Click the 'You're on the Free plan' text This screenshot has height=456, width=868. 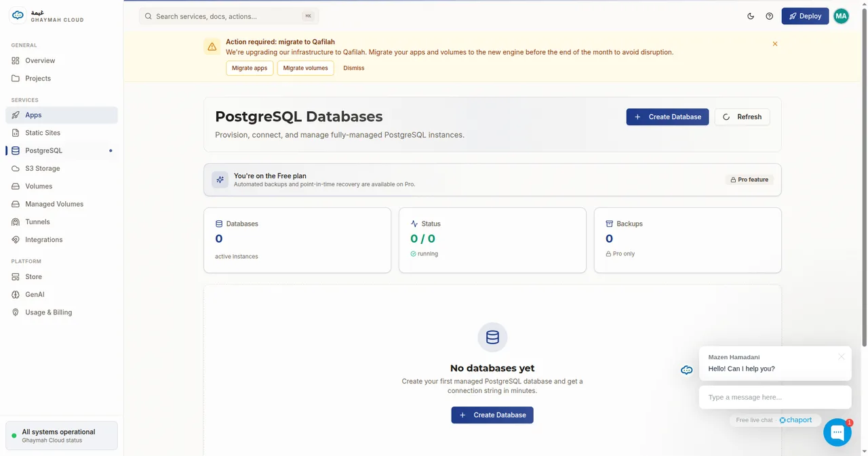(270, 175)
